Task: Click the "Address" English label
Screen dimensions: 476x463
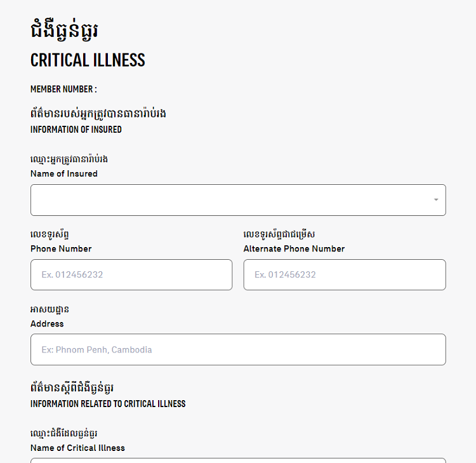Action: 47,324
